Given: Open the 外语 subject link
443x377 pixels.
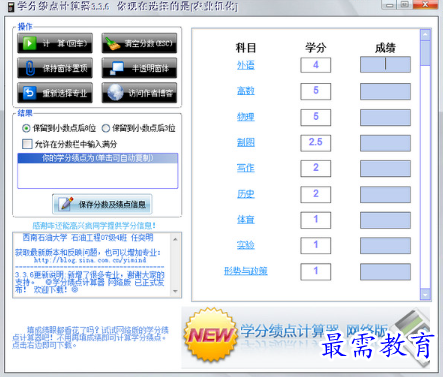Looking at the screenshot, I should [246, 65].
